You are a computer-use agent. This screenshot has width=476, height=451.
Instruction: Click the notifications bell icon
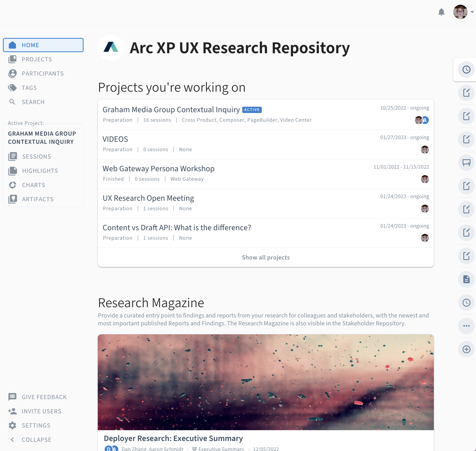[x=441, y=12]
